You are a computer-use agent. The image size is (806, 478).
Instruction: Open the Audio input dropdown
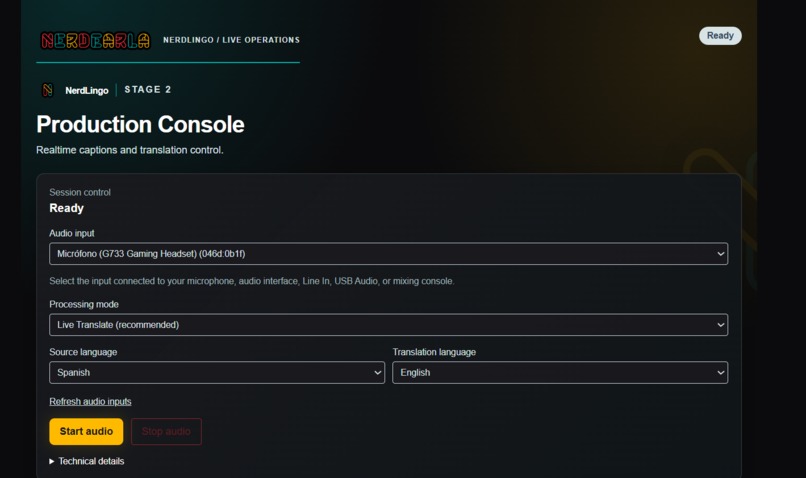pos(388,253)
